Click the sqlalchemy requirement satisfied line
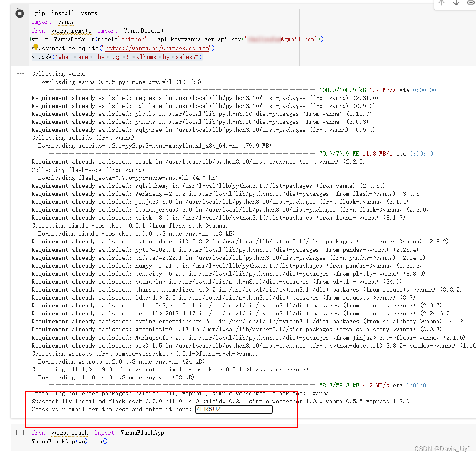The image size is (476, 456). pyautogui.click(x=208, y=186)
